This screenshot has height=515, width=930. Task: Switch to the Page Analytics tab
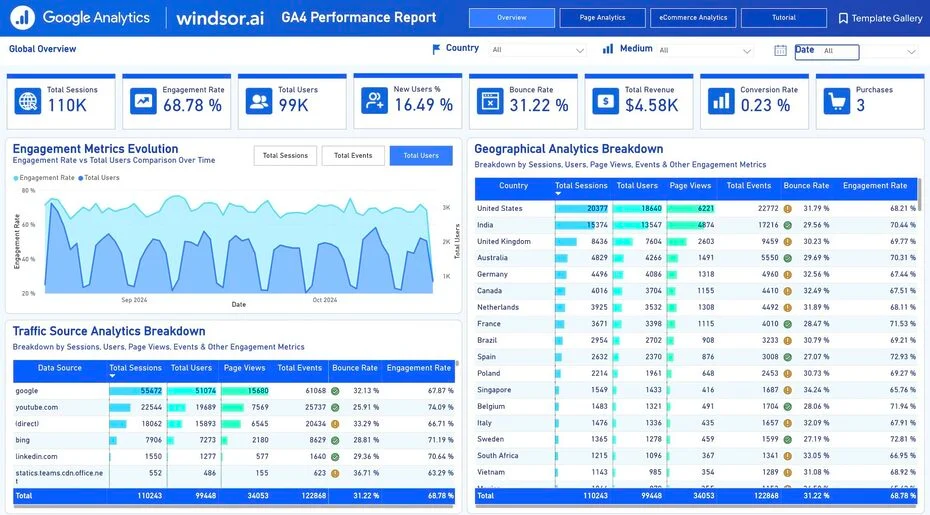[602, 18]
